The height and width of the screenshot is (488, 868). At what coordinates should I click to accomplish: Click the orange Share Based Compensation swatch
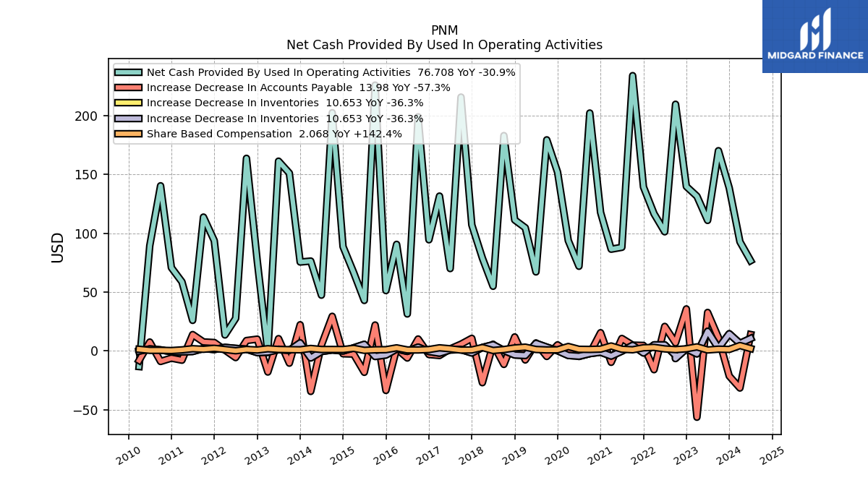[129, 134]
